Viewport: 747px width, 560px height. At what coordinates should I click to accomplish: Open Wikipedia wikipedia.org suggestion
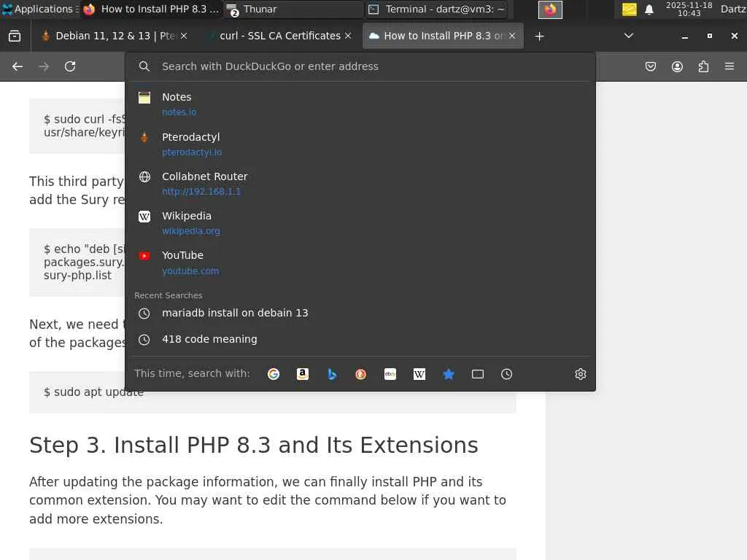point(360,223)
